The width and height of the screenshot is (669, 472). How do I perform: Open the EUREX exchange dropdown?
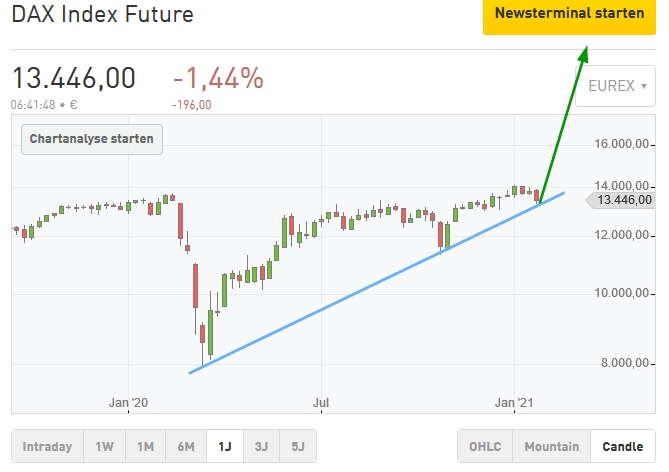620,86
